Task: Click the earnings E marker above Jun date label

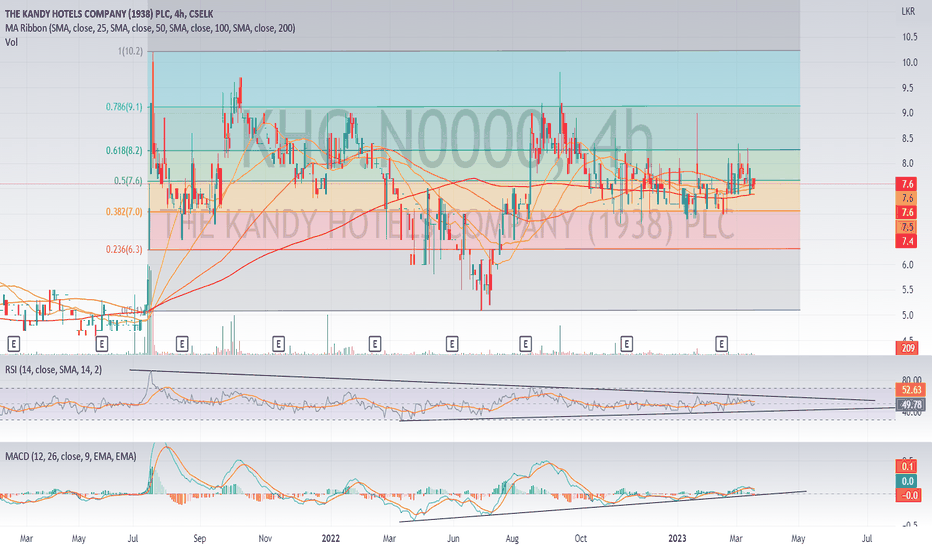Action: (x=452, y=343)
